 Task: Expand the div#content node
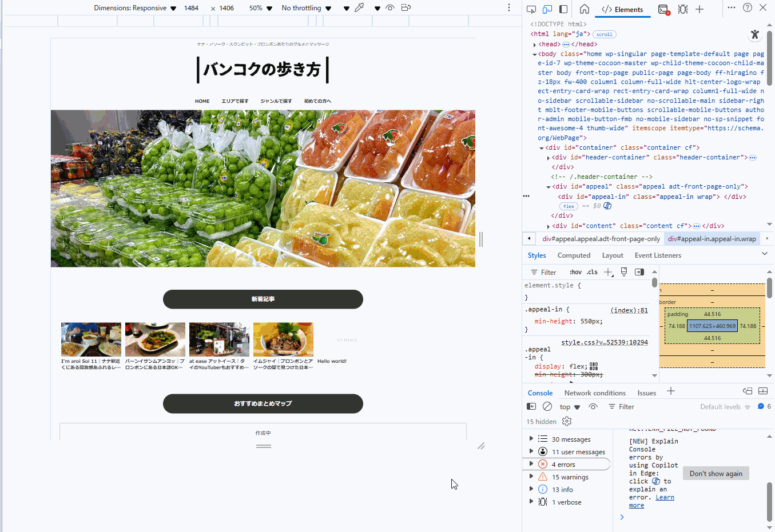[x=549, y=226]
